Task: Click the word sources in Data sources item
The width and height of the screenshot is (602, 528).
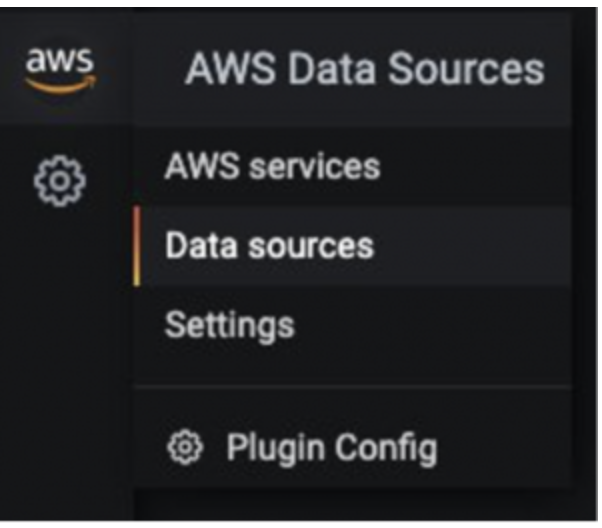Action: (311, 247)
